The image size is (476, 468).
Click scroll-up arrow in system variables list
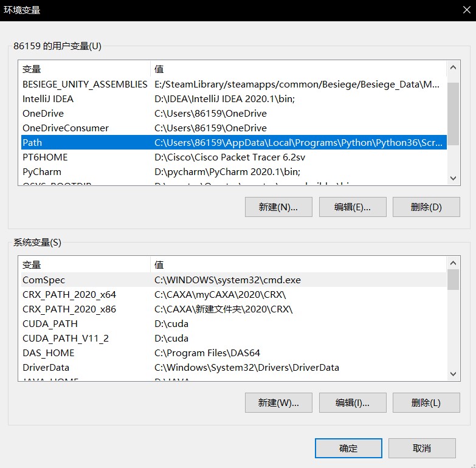tap(453, 263)
